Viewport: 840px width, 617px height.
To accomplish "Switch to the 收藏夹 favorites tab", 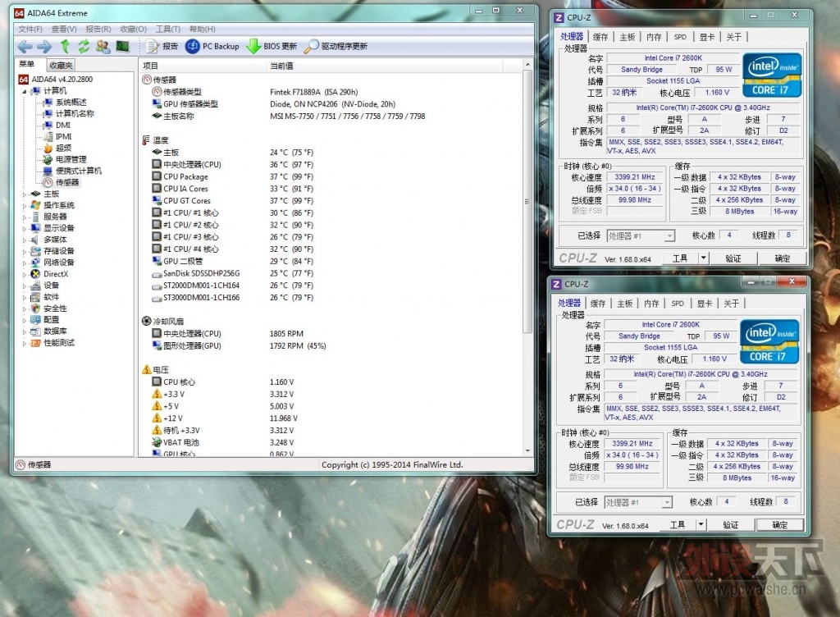I will click(61, 66).
